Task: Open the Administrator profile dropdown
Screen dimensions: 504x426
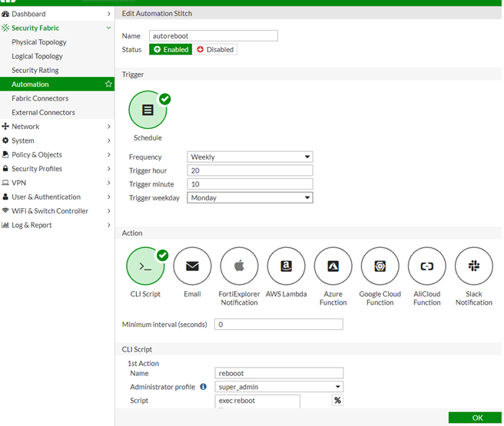Action: (278, 387)
